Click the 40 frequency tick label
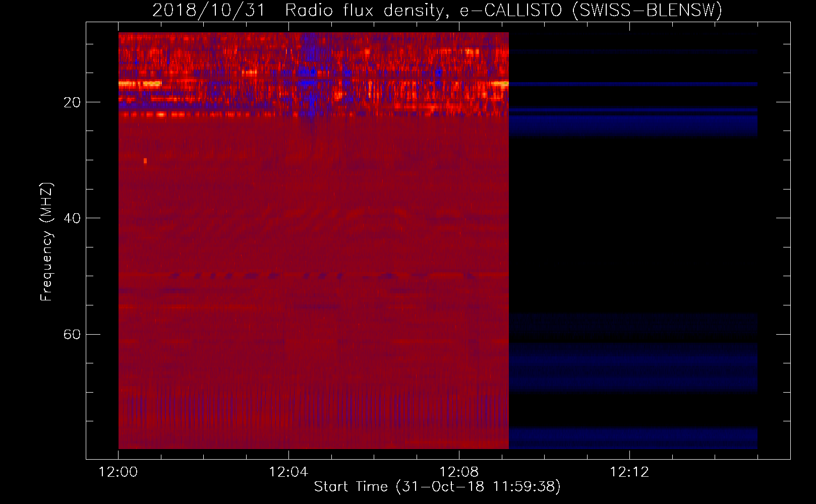The height and width of the screenshot is (504, 816). [x=72, y=218]
